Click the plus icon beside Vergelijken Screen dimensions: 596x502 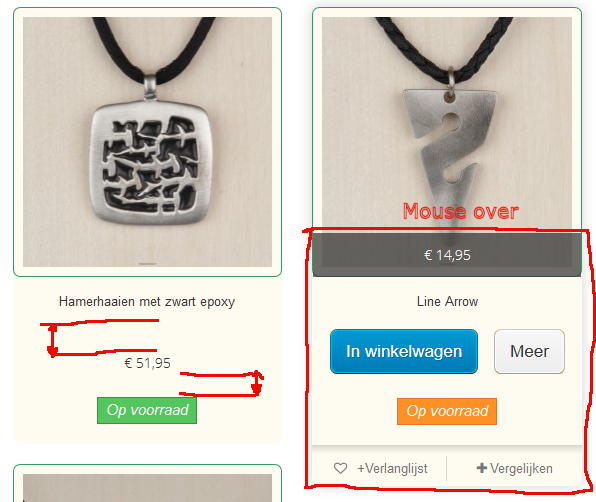(482, 468)
